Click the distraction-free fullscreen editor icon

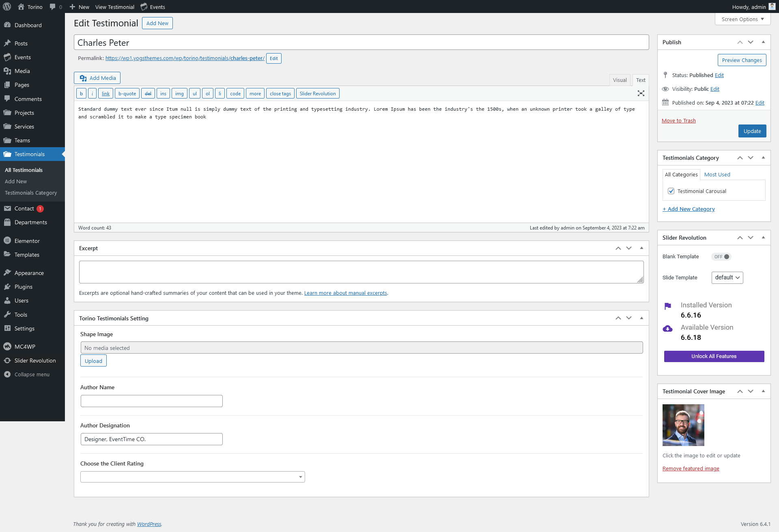tap(641, 93)
